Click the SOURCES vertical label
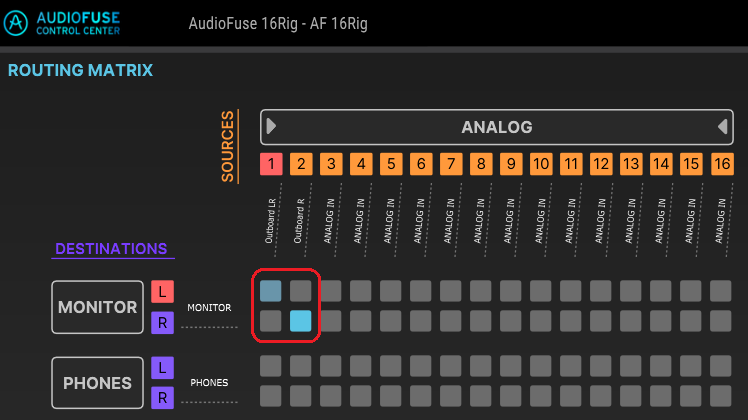 point(228,146)
